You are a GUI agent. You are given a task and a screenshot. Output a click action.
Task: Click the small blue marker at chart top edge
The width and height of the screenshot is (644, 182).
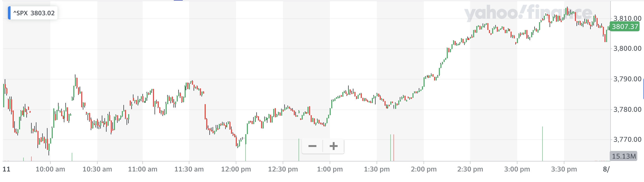(178, 1)
